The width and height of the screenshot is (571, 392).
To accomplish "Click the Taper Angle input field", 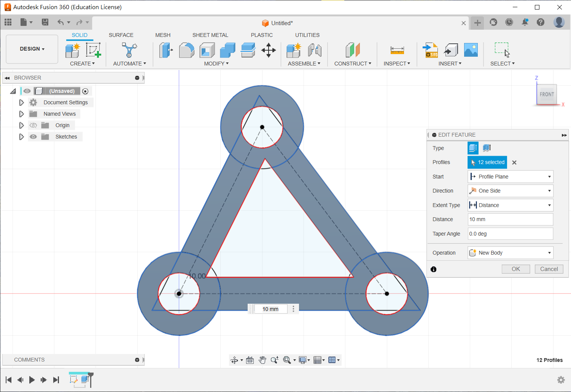I will [x=510, y=234].
